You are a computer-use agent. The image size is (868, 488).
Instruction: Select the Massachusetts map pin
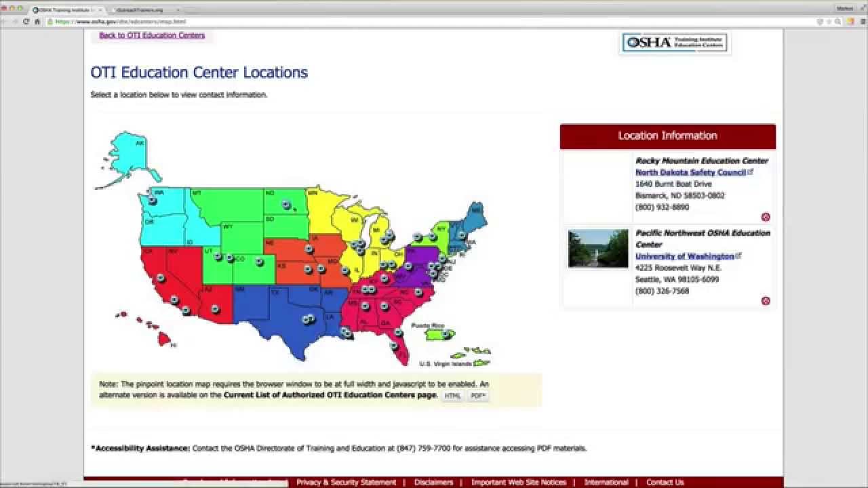462,236
